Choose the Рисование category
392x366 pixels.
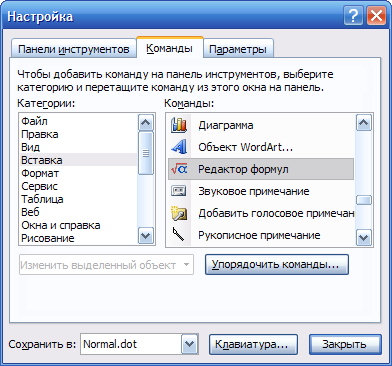point(48,238)
